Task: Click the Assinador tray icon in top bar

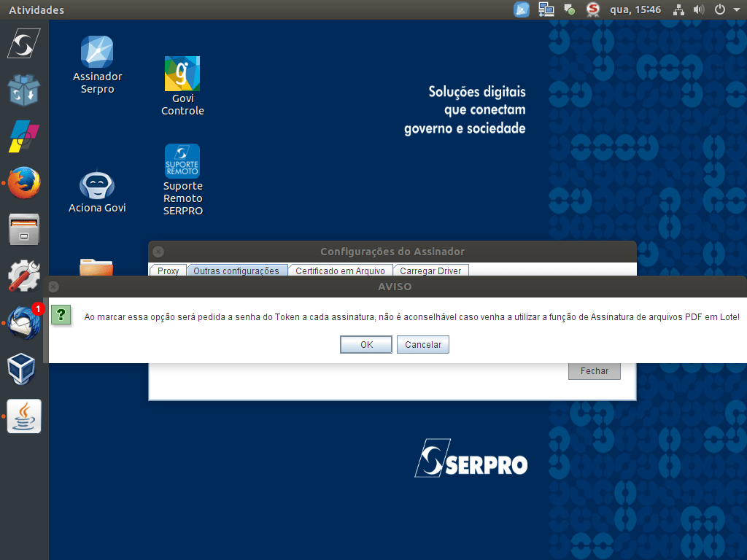Action: pyautogui.click(x=522, y=9)
